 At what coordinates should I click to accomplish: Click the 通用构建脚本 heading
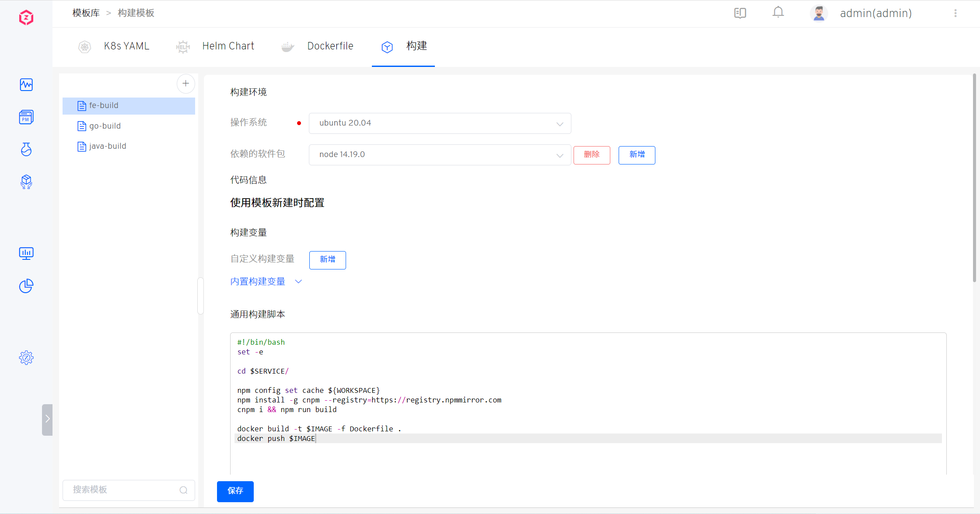258,315
